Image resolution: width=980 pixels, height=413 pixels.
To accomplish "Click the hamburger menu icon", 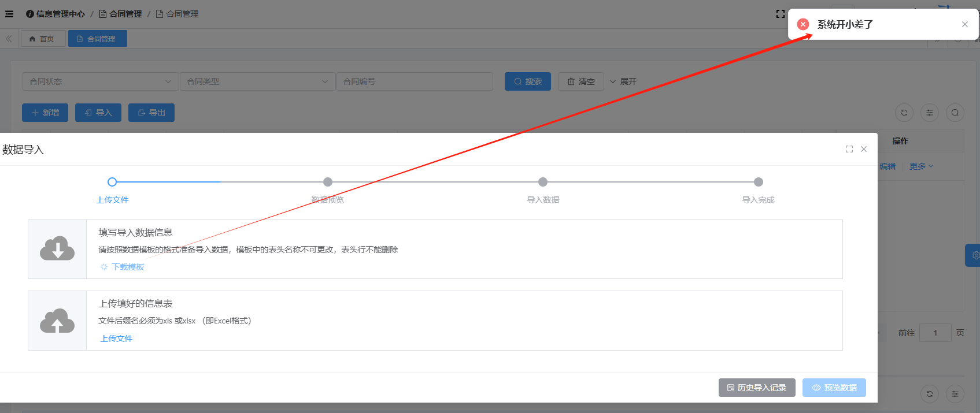I will [9, 14].
